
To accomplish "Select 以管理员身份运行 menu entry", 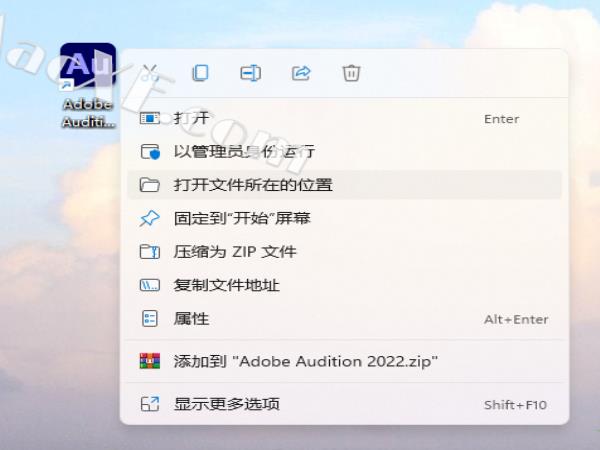I will [x=245, y=152].
